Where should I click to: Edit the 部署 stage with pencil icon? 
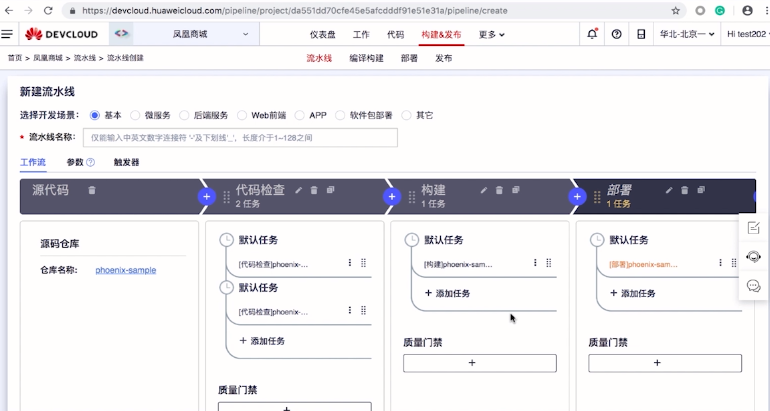(669, 190)
